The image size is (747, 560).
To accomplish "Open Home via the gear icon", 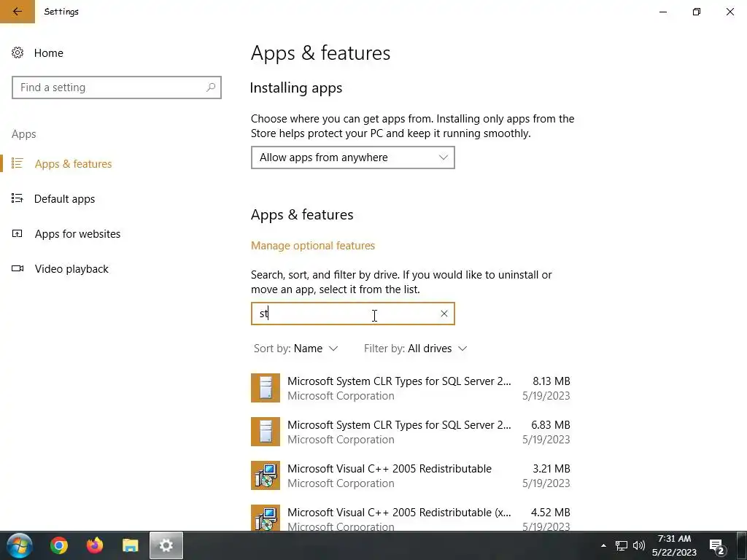I will (18, 52).
